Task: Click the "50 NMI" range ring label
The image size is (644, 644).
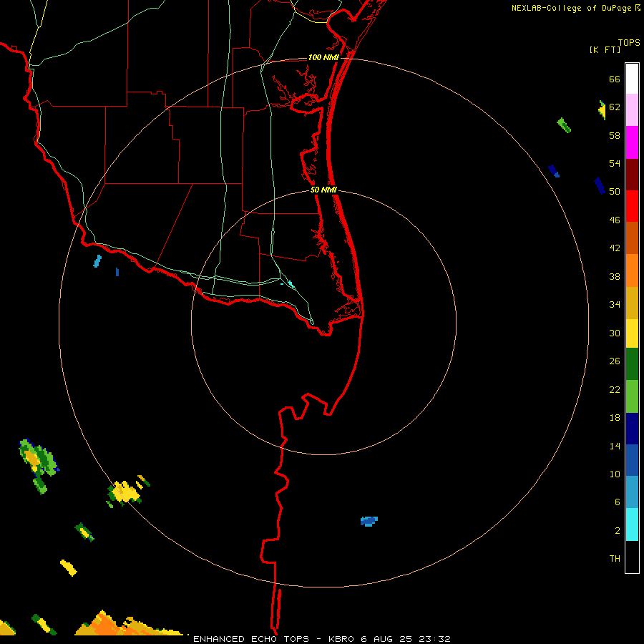Action: (x=323, y=190)
